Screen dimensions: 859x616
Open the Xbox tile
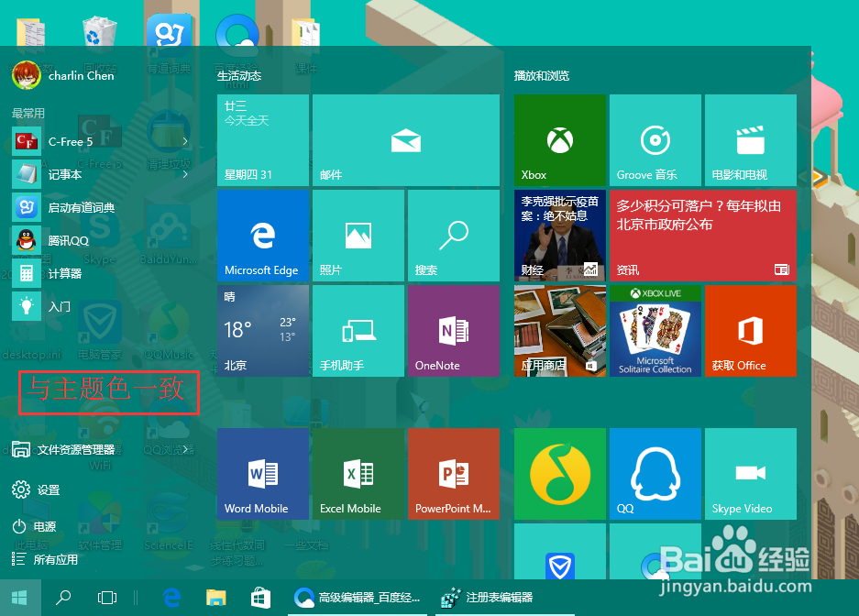coord(560,140)
